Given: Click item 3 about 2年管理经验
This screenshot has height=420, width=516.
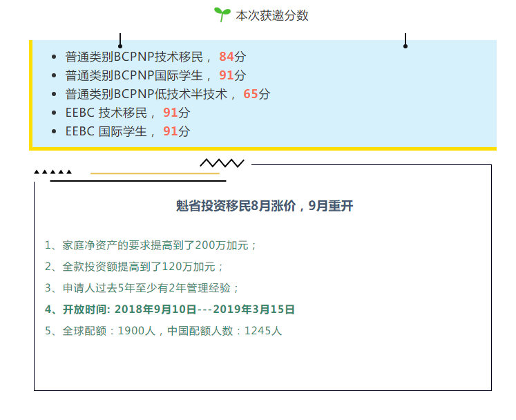Looking at the screenshot, I should [x=142, y=288].
